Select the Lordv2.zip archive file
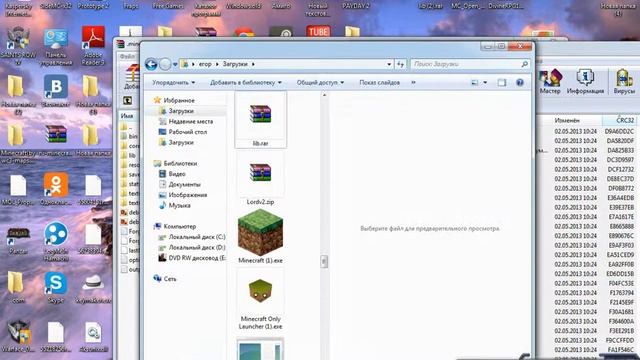The image size is (640, 360). tap(260, 178)
